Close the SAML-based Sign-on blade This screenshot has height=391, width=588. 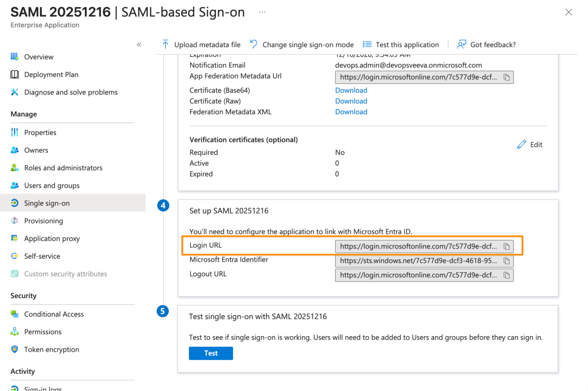click(x=568, y=12)
